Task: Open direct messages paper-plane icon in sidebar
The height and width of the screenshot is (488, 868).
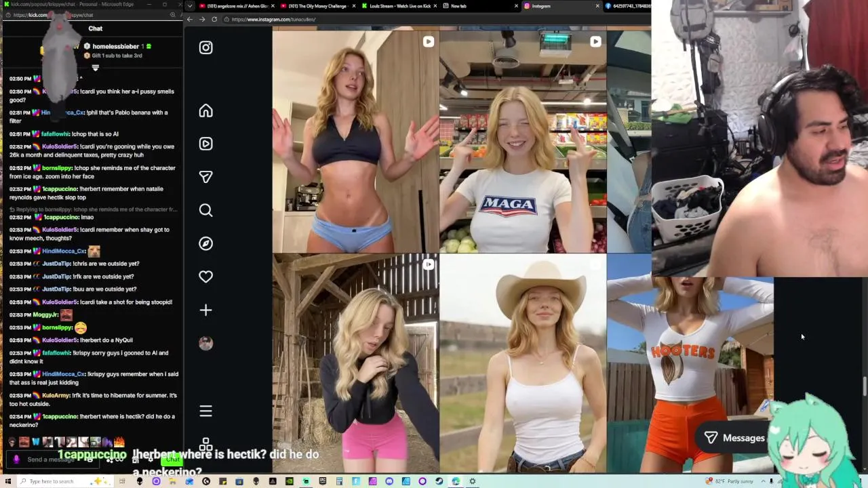Action: tap(205, 177)
